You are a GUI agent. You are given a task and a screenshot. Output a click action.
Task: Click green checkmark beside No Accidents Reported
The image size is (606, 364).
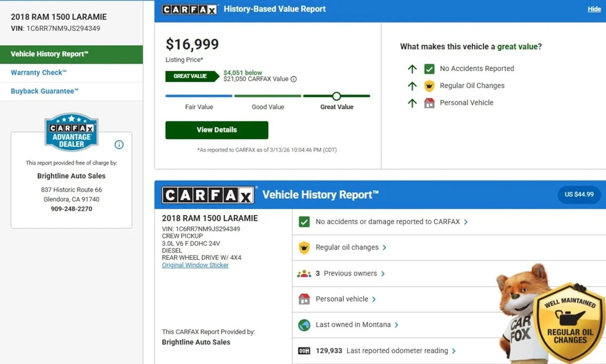(430, 69)
